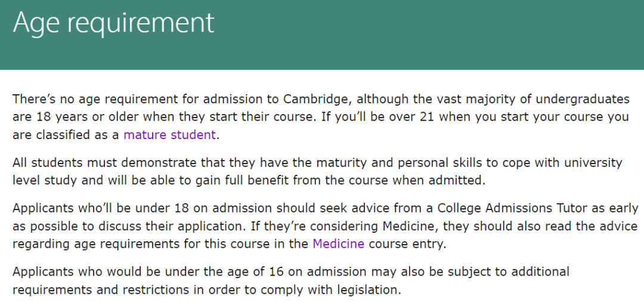Screen dimensions: 644x302
Task: Click the "Age requirement" page heading
Action: click(113, 23)
